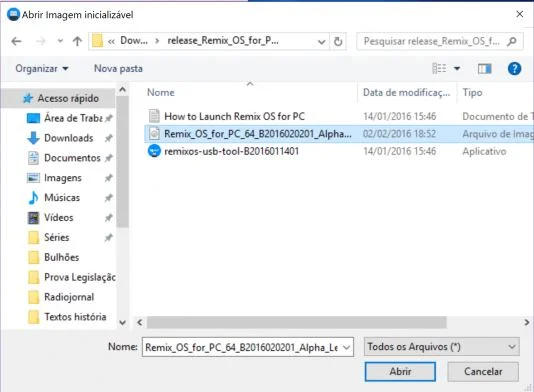Sort by Data de modificação column
Screen dimensions: 534x392
(407, 93)
